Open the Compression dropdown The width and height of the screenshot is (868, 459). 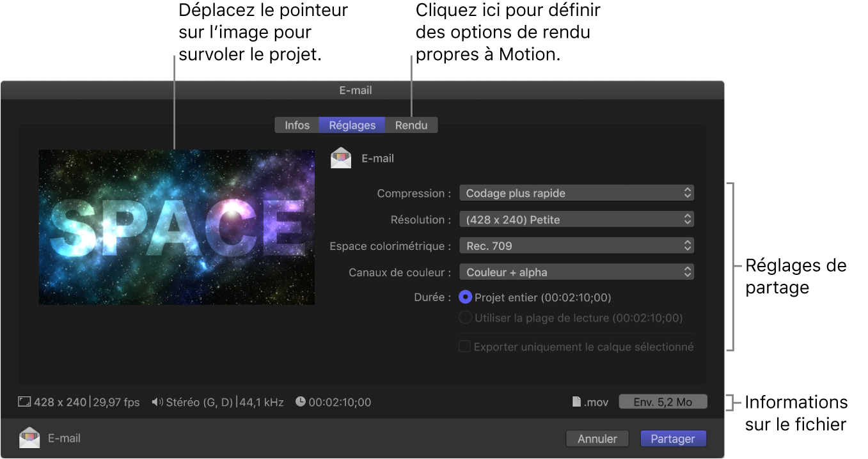(576, 192)
